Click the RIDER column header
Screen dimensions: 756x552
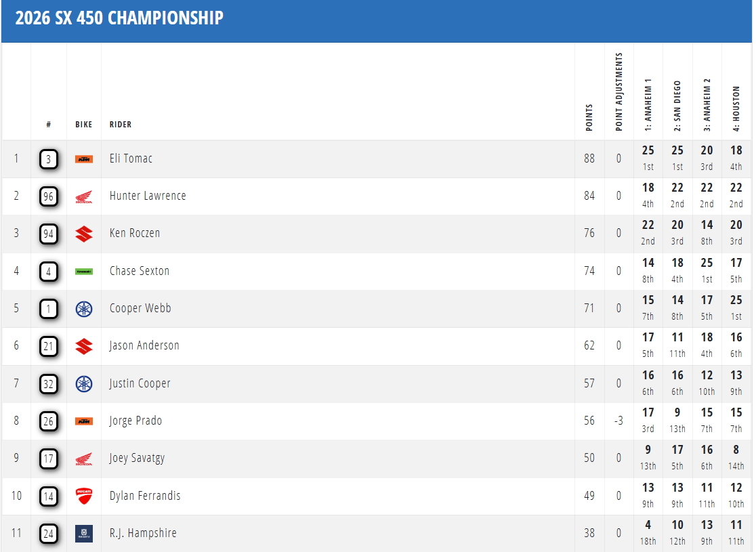(x=121, y=125)
